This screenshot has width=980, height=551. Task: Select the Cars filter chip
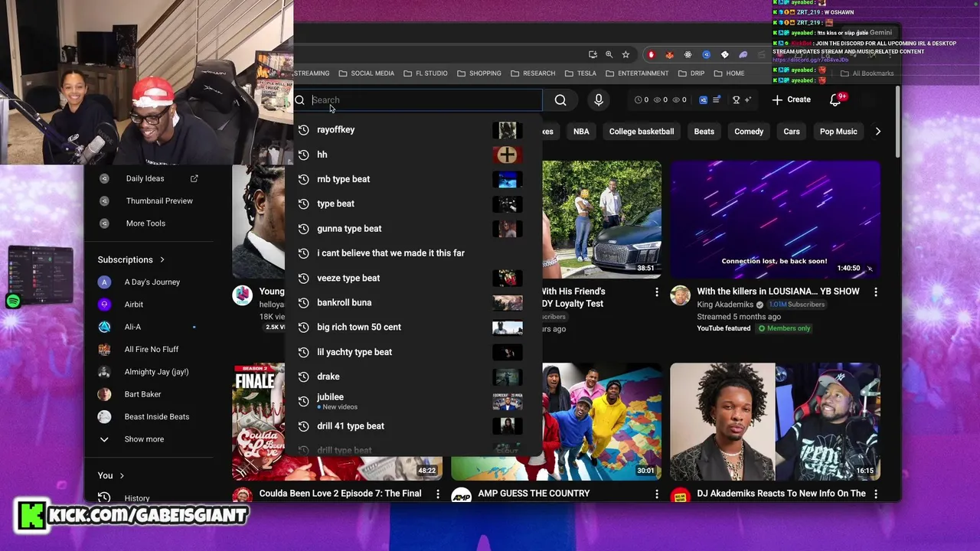pyautogui.click(x=792, y=132)
